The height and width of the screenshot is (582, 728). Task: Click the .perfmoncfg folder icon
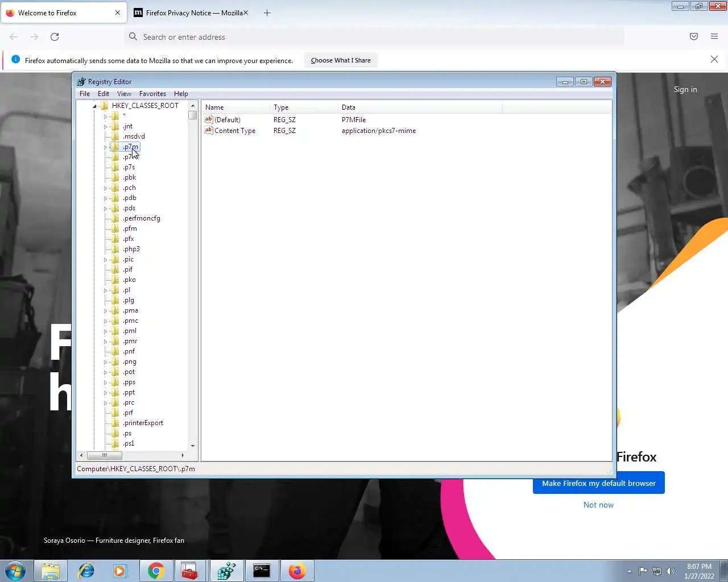tap(115, 218)
